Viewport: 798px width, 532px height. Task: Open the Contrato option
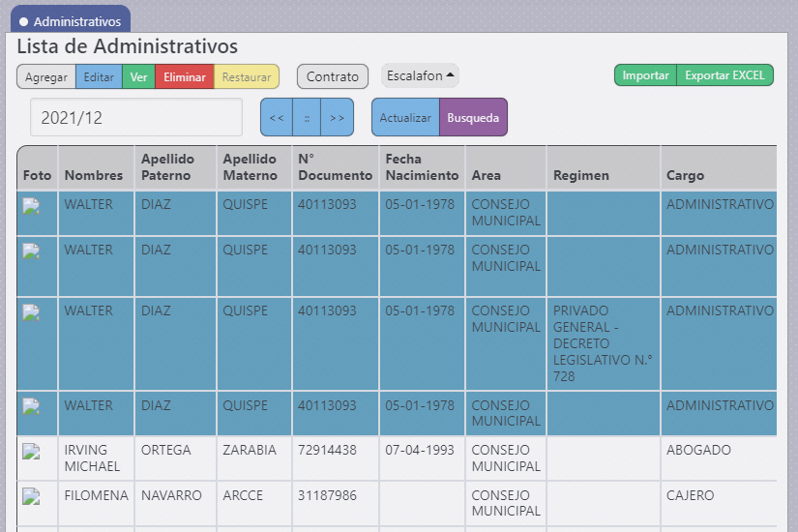point(333,77)
